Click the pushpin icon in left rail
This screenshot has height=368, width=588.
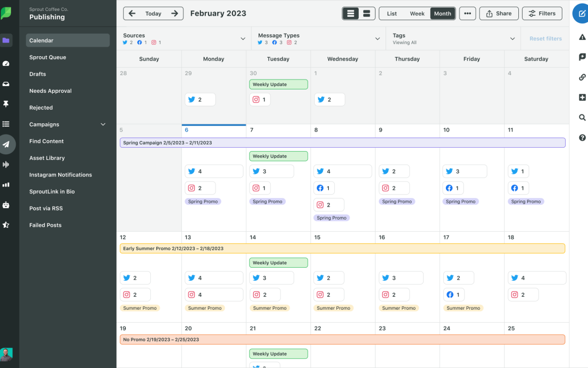(x=6, y=104)
